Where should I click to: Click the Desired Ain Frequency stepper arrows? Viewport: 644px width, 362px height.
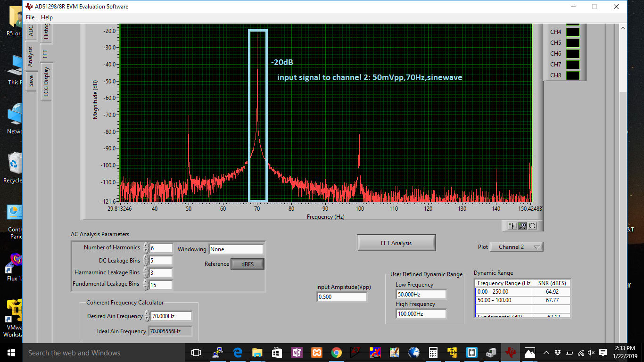click(x=148, y=316)
